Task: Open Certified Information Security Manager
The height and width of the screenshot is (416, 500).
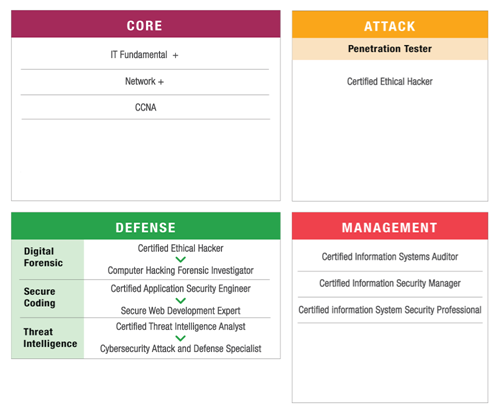Action: pos(390,283)
